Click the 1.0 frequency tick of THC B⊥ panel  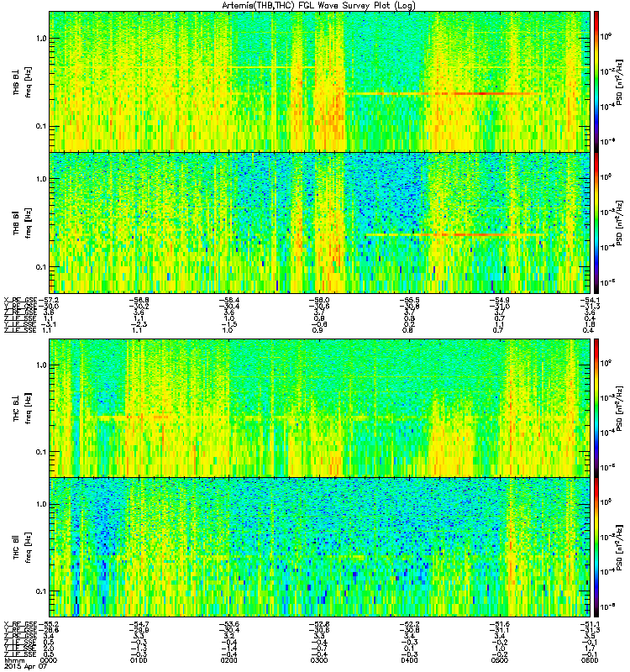(41, 365)
